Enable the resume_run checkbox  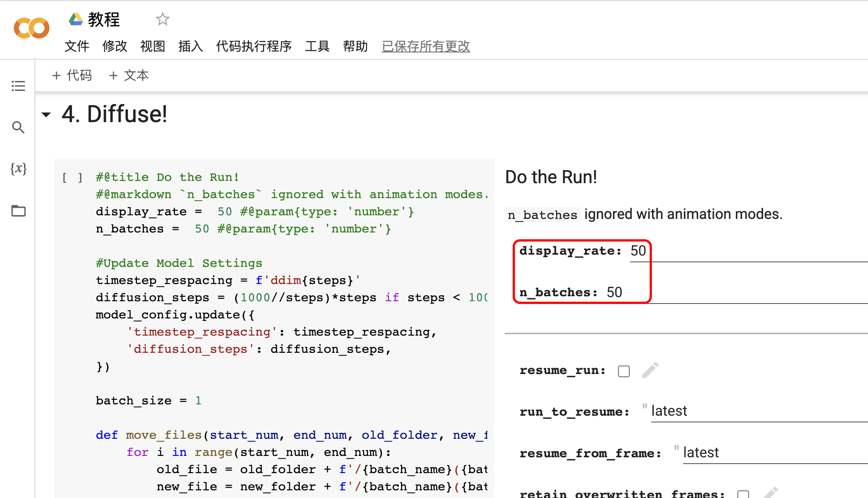point(624,371)
